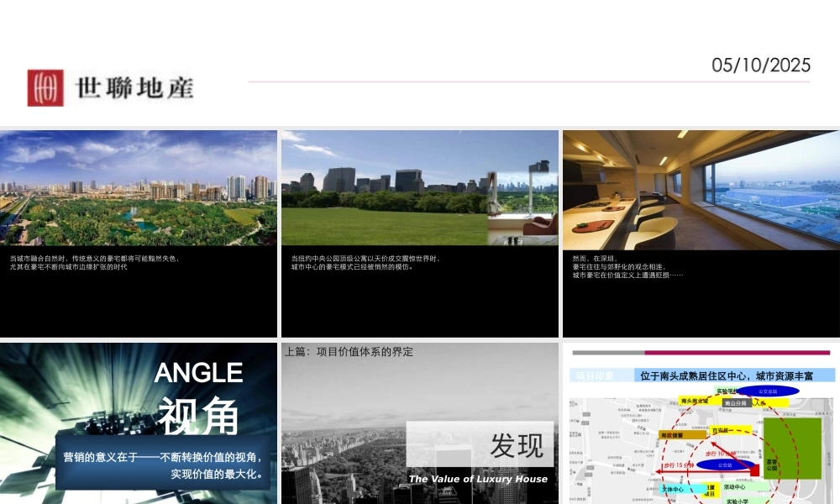Screen dimensions: 840x504
Task: Open the Central Park lawn slide thumbnail
Action: 419,234
